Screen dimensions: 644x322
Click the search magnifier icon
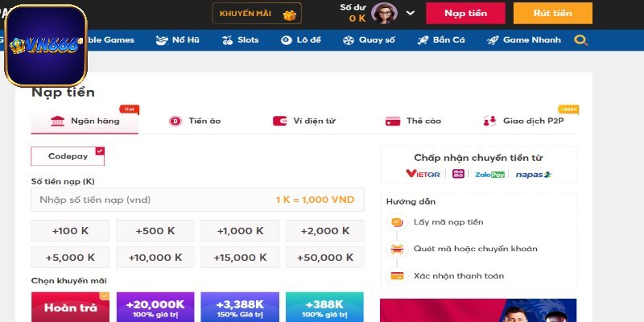[x=580, y=40]
